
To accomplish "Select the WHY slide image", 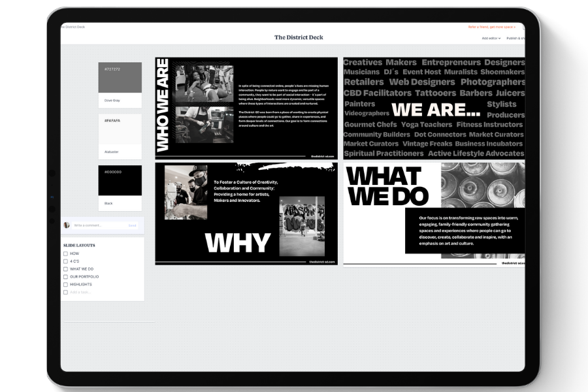I will (246, 214).
